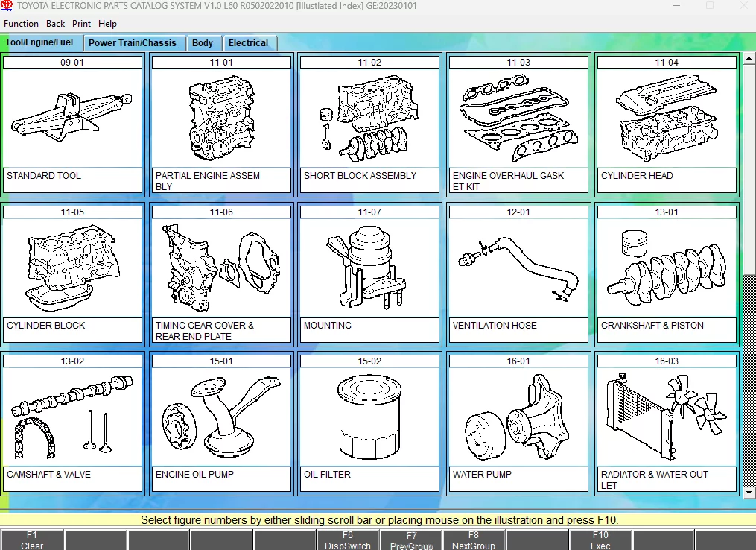This screenshot has height=550, width=756.
Task: Open the Radiator & Water Outlet illustration
Action: tap(666, 417)
